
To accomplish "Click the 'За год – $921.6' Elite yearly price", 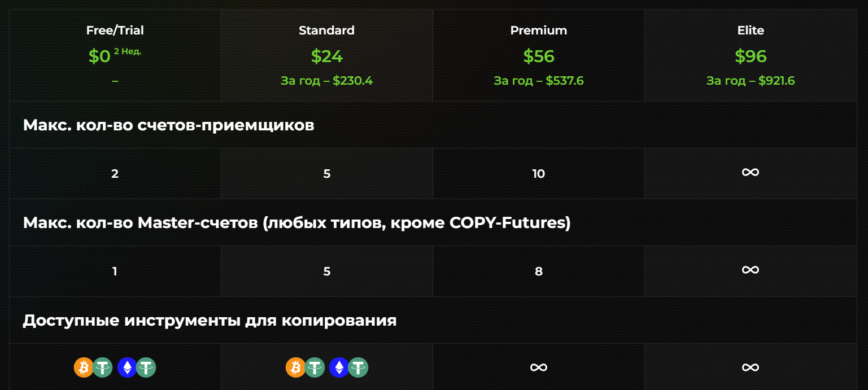I will tap(751, 80).
